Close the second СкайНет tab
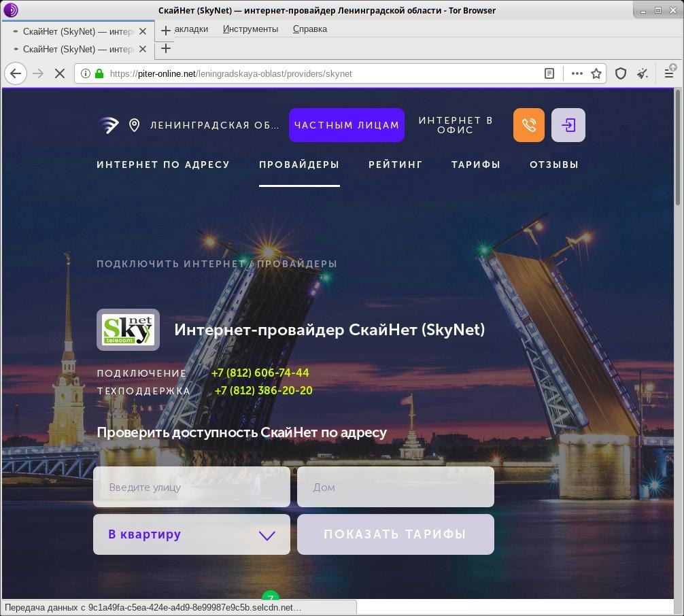The height and width of the screenshot is (616, 684). [x=142, y=50]
